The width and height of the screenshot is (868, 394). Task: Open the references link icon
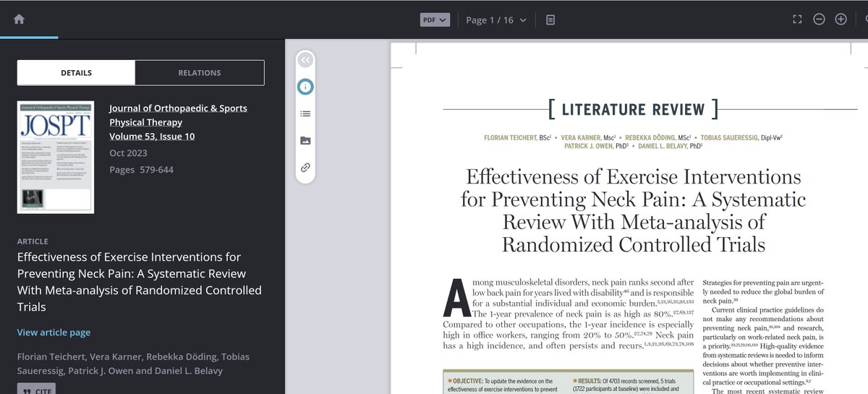pyautogui.click(x=305, y=167)
